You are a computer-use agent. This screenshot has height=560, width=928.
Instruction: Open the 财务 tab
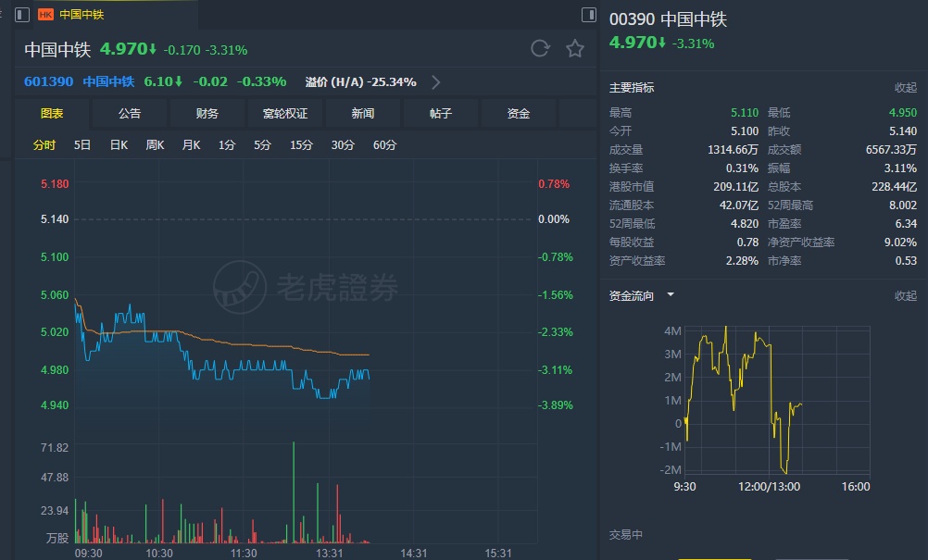click(x=207, y=114)
